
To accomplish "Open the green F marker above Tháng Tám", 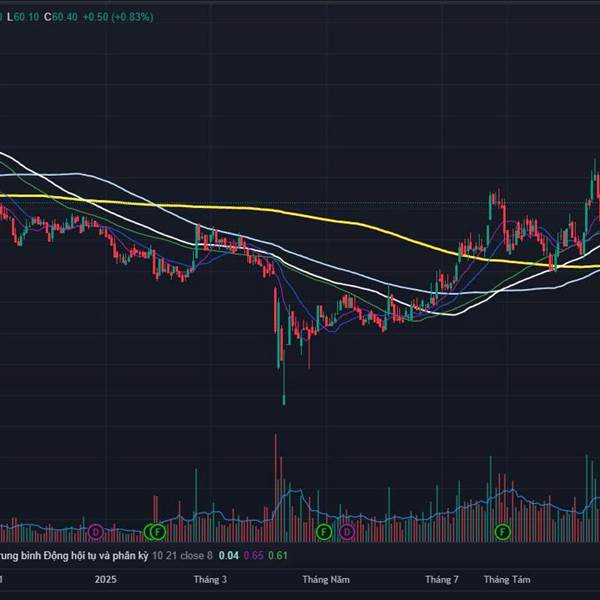I will 503,532.
